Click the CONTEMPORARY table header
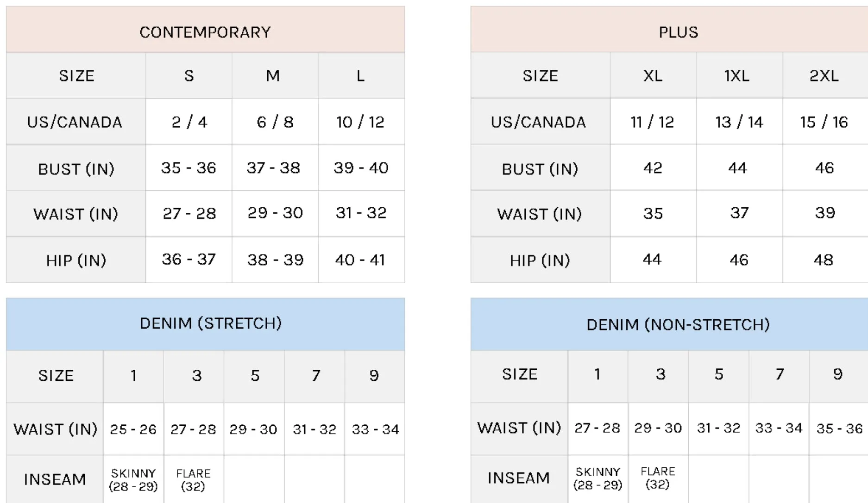This screenshot has height=503, width=868. [205, 30]
